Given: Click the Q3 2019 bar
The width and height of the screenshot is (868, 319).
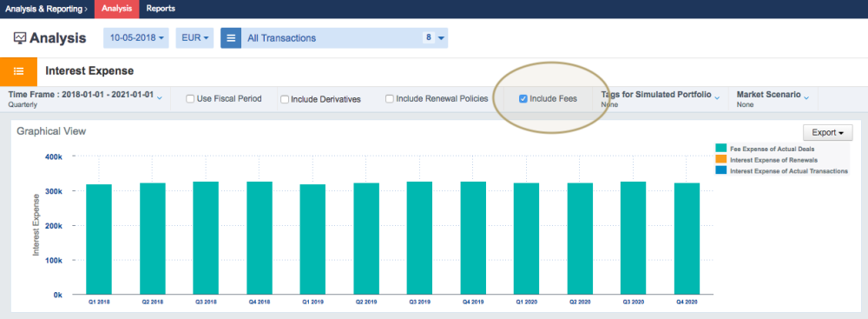Looking at the screenshot, I should point(419,238).
